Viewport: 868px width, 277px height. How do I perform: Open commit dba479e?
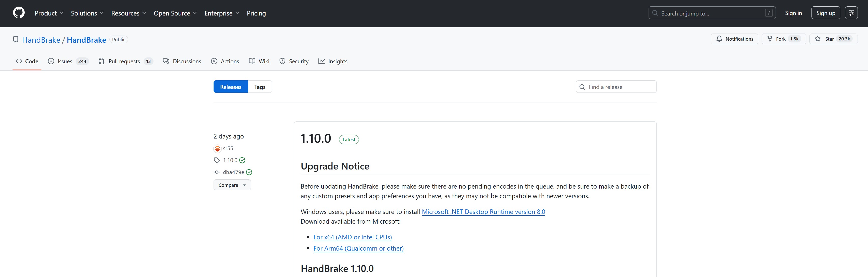click(233, 172)
